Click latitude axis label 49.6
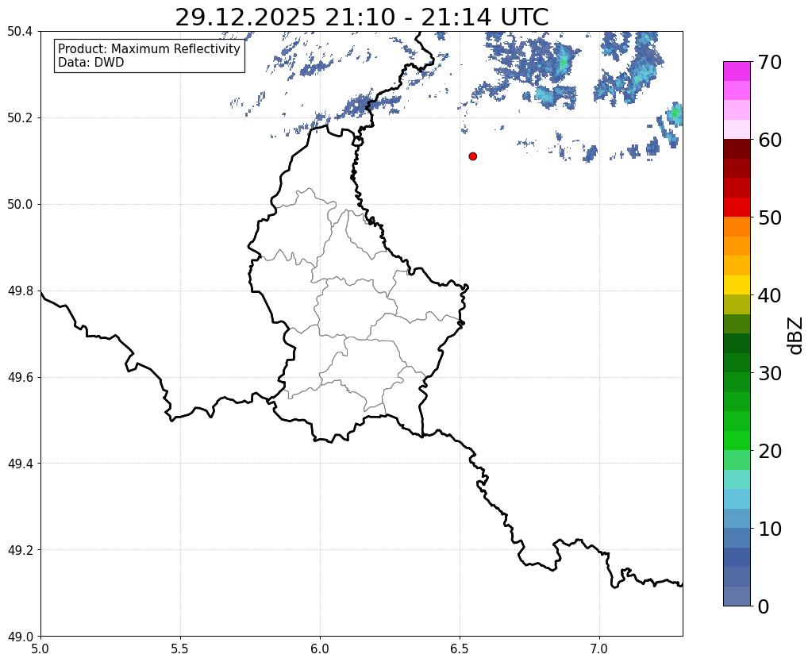812x662 pixels. pyautogui.click(x=20, y=378)
